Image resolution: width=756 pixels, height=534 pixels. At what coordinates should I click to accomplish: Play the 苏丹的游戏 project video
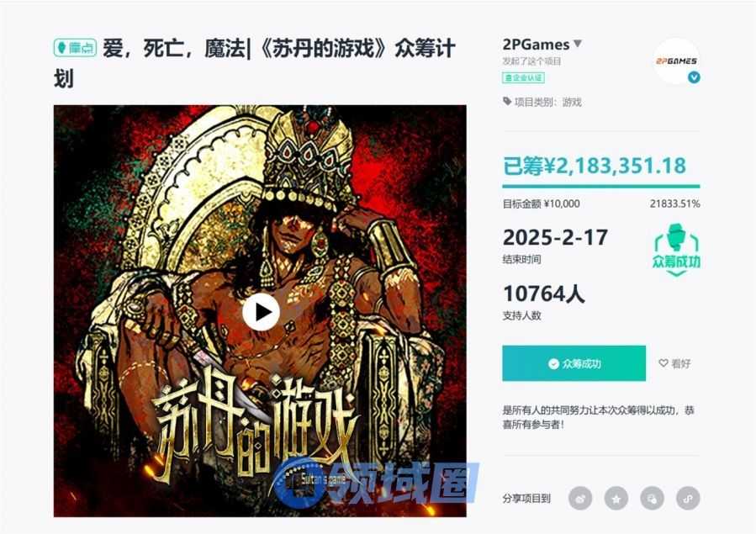pos(261,312)
